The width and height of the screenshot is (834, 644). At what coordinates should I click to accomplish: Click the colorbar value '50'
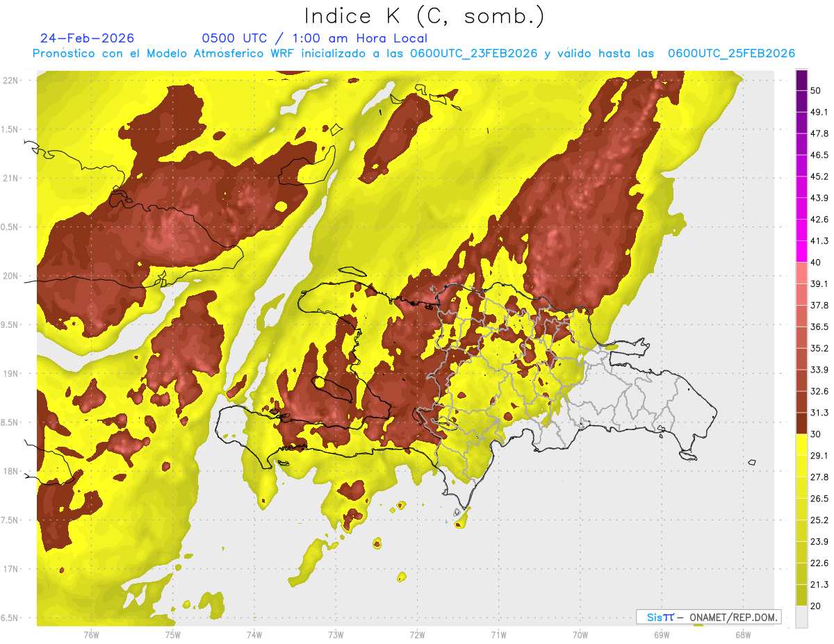click(x=817, y=90)
